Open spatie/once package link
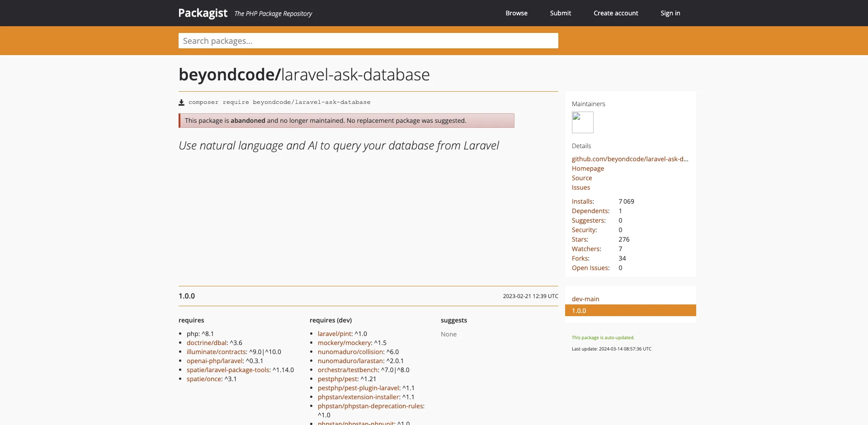The width and height of the screenshot is (868, 425). tap(204, 379)
